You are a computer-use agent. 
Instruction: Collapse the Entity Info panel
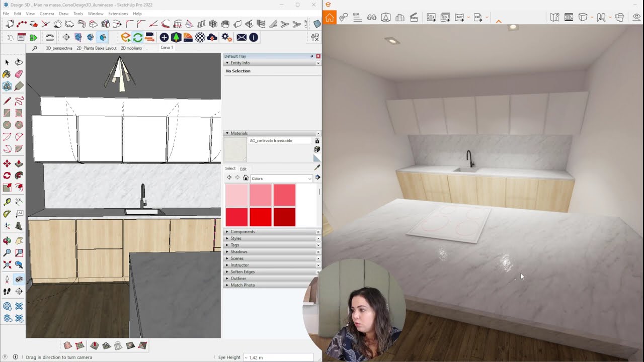[x=227, y=63]
